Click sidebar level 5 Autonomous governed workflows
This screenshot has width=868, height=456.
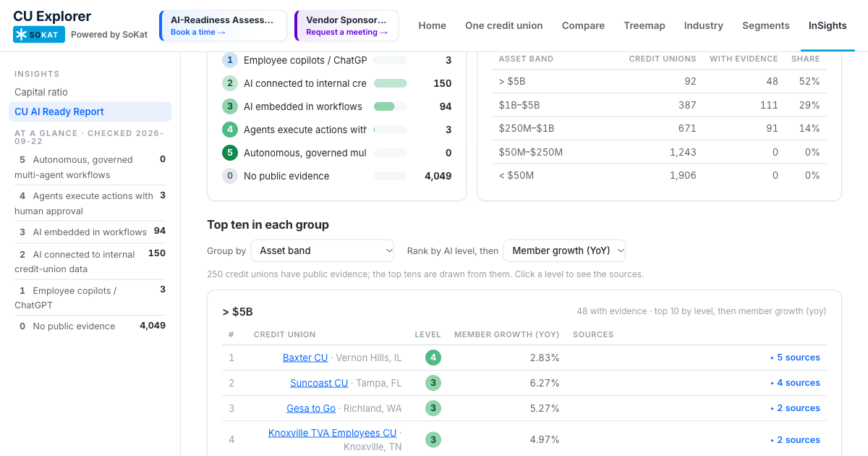(x=90, y=167)
